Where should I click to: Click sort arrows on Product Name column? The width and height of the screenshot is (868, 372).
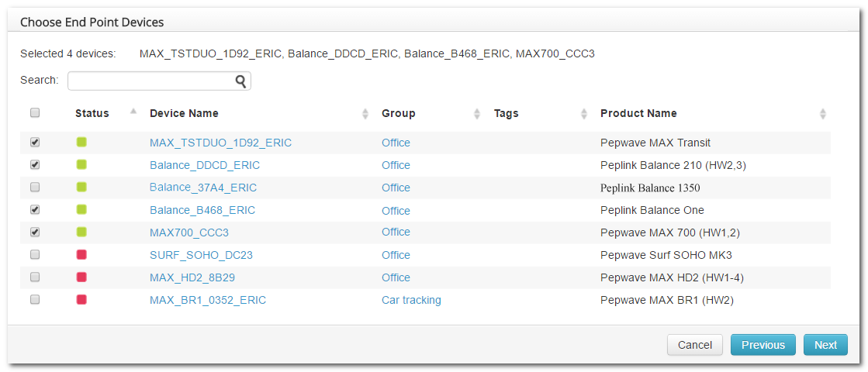822,114
